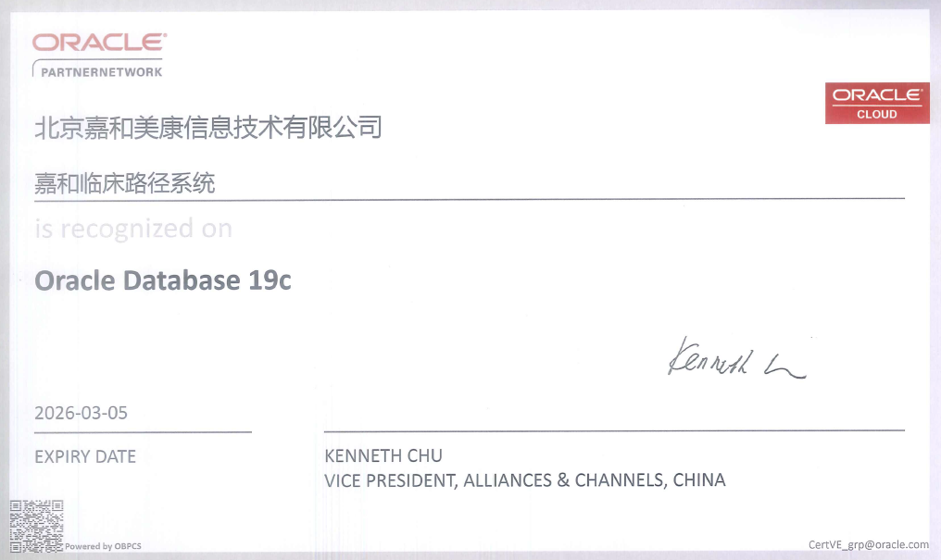Select the company name 北京嘉和美康信息技术有限公司
941x560 pixels.
(x=207, y=127)
